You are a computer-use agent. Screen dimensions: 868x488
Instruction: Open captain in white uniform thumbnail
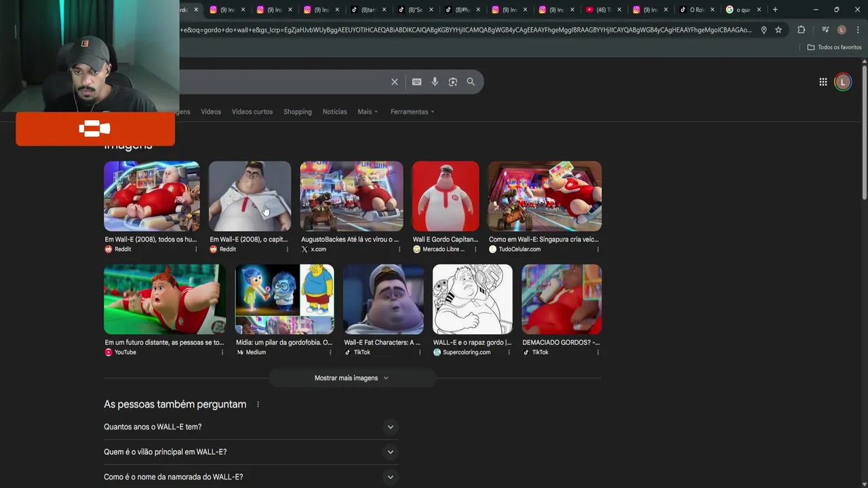click(250, 197)
